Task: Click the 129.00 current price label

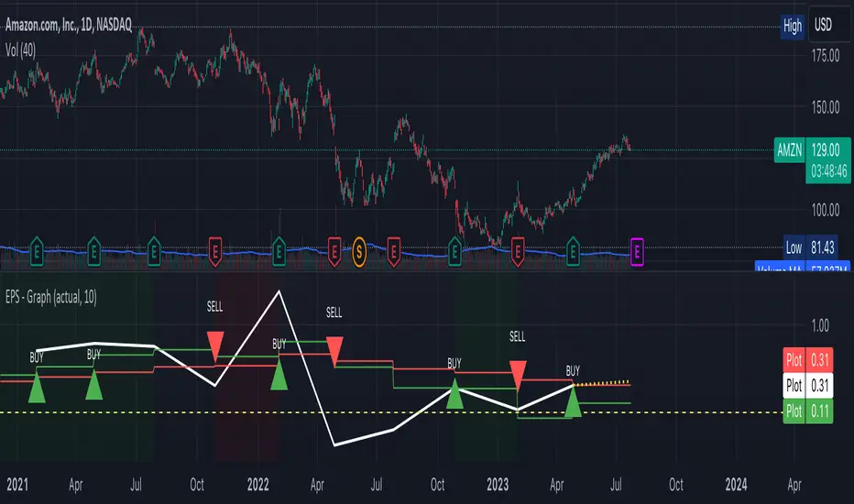Action: coord(826,150)
